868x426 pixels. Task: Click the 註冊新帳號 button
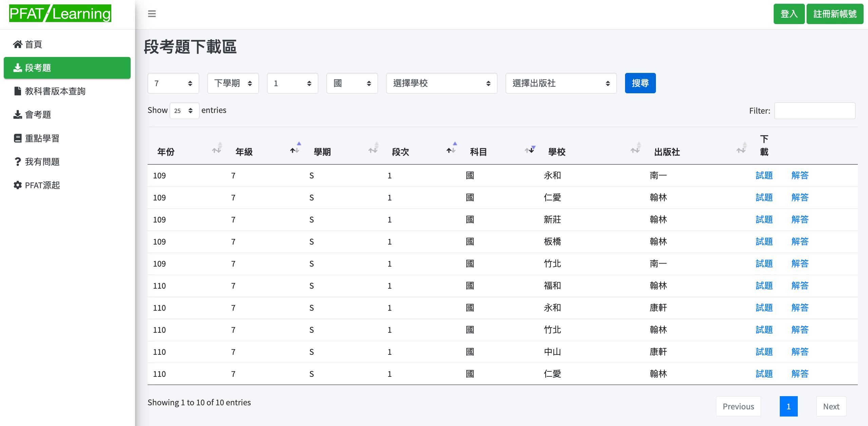pyautogui.click(x=835, y=14)
